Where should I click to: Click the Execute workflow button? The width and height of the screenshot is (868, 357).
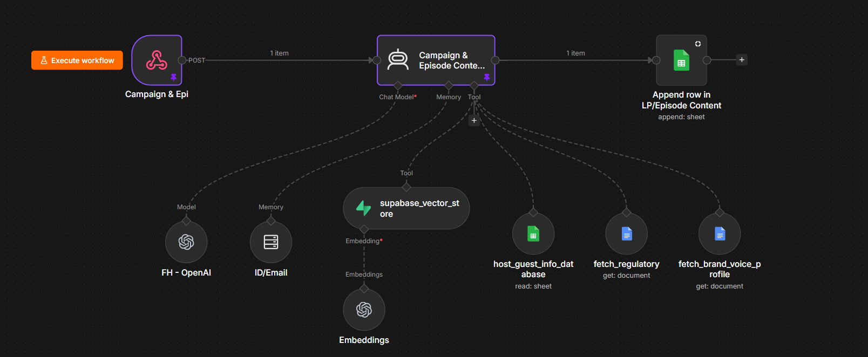pos(77,60)
